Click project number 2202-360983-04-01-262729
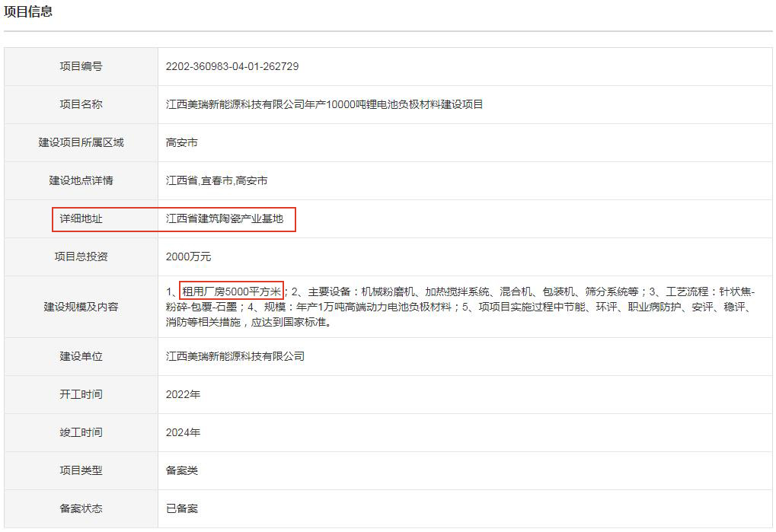The width and height of the screenshot is (776, 532). [x=232, y=66]
